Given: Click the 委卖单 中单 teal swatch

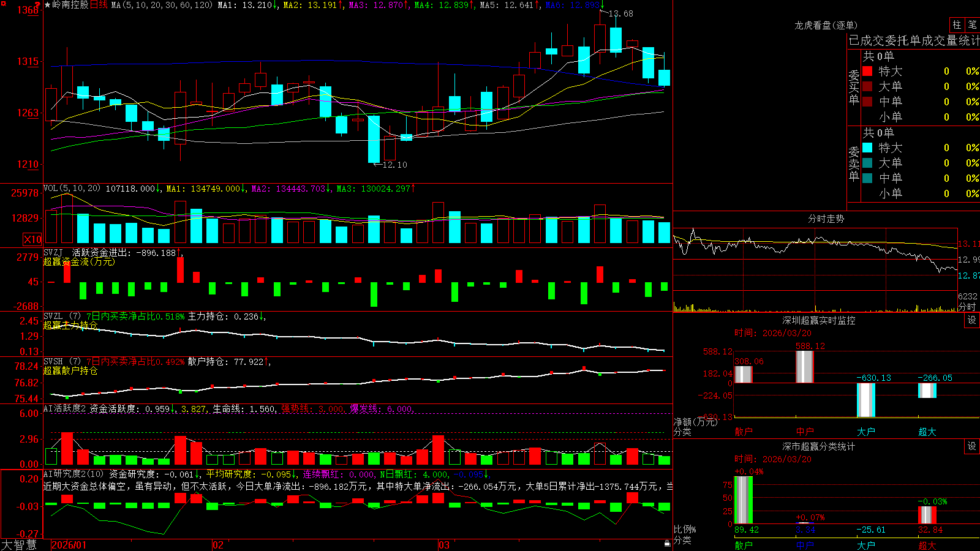Looking at the screenshot, I should (867, 178).
